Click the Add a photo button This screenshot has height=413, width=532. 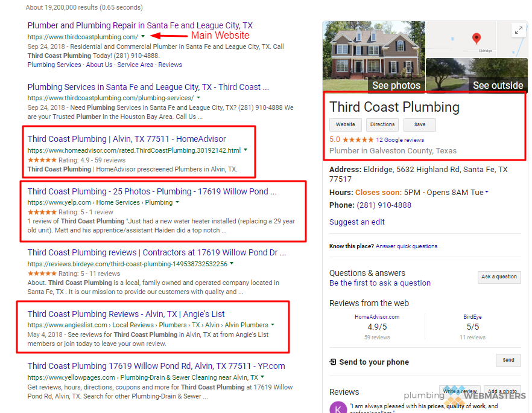(x=502, y=391)
